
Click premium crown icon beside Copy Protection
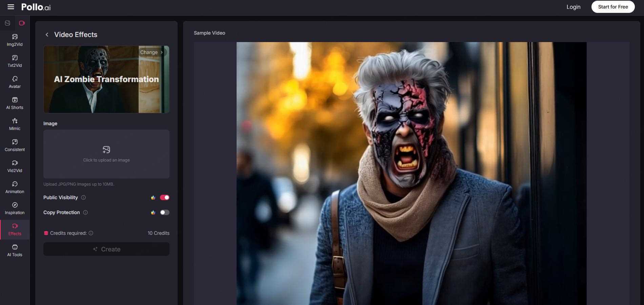click(153, 212)
